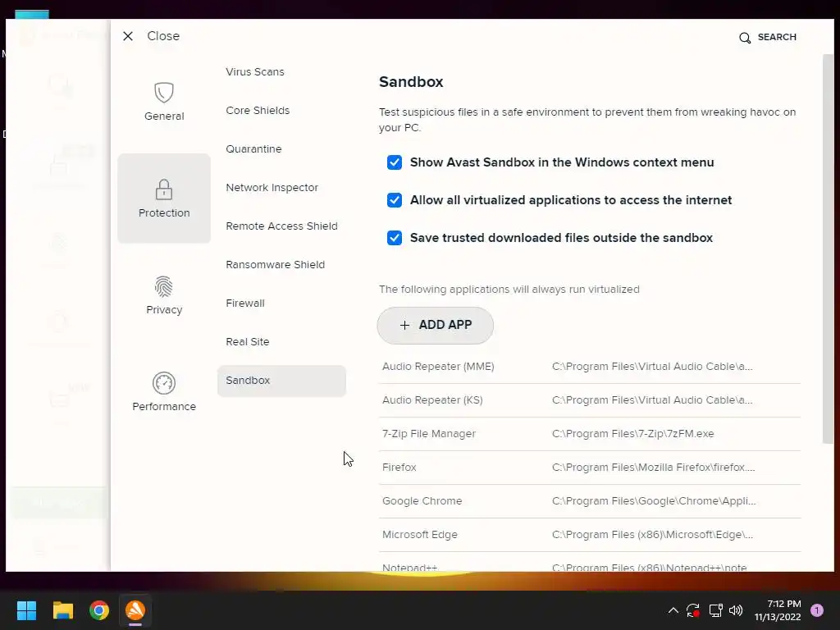Select the Microsoft Edge app entry
Image resolution: width=840 pixels, height=630 pixels.
(589, 535)
